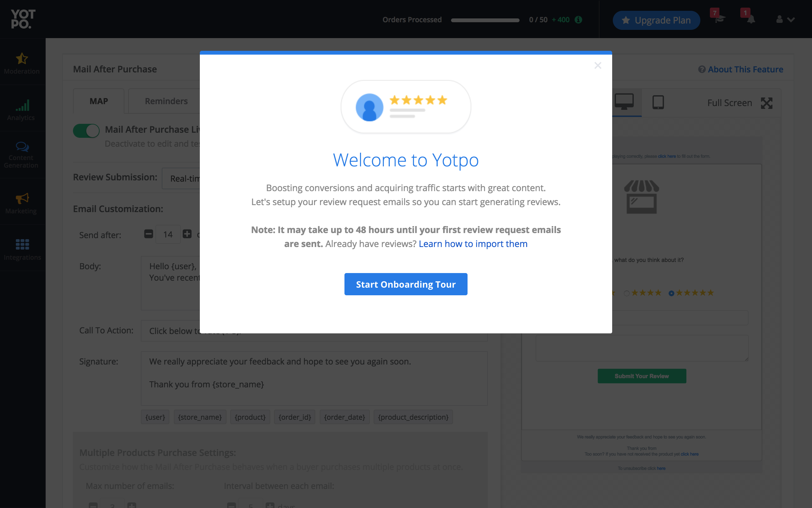812x508 pixels.
Task: Open the Integrations grid icon
Action: [22, 244]
